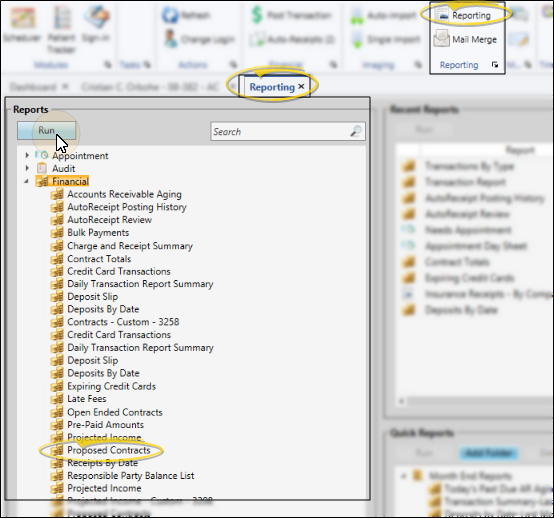Collapse the Financial report category
The height and width of the screenshot is (519, 554).
(26, 181)
